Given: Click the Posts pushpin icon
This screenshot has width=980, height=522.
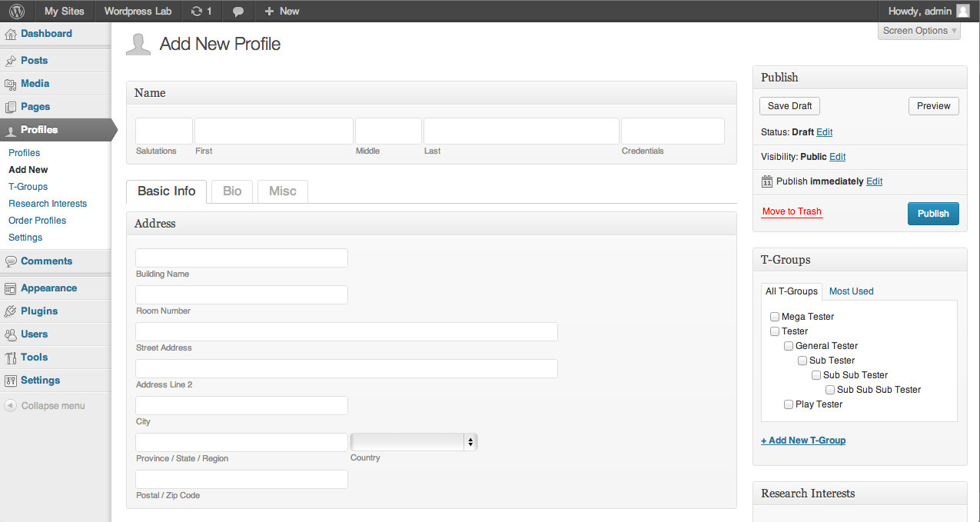Looking at the screenshot, I should 11,61.
